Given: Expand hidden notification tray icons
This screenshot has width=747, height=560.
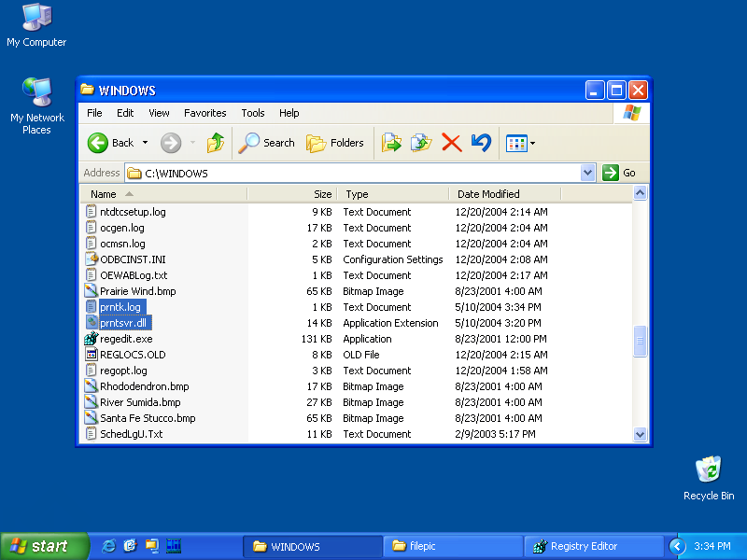Looking at the screenshot, I should click(x=677, y=546).
